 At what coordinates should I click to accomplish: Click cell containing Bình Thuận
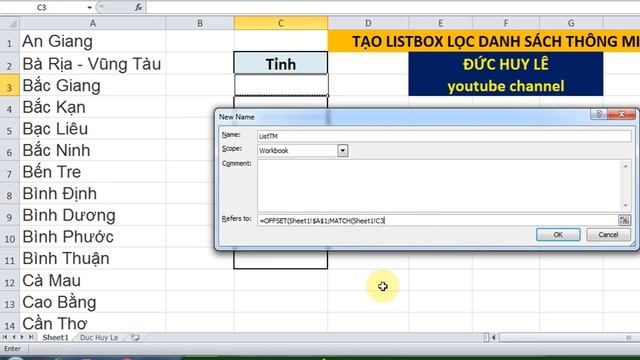coord(93,258)
